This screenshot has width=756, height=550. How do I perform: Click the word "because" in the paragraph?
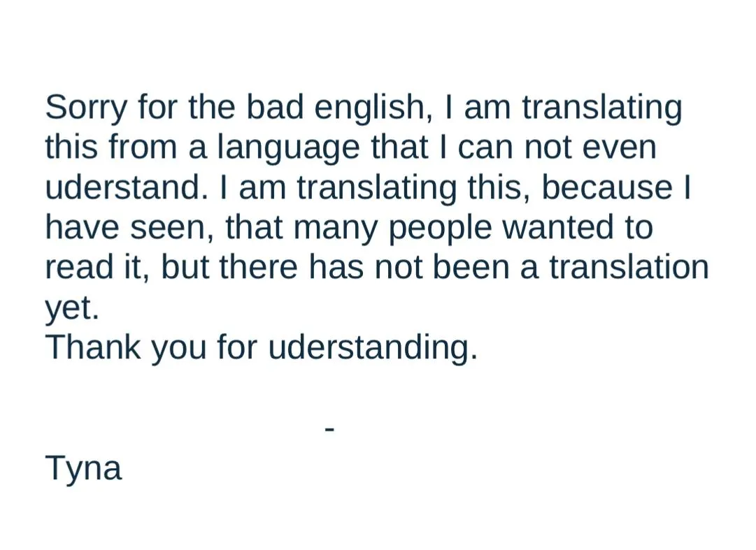click(x=607, y=187)
